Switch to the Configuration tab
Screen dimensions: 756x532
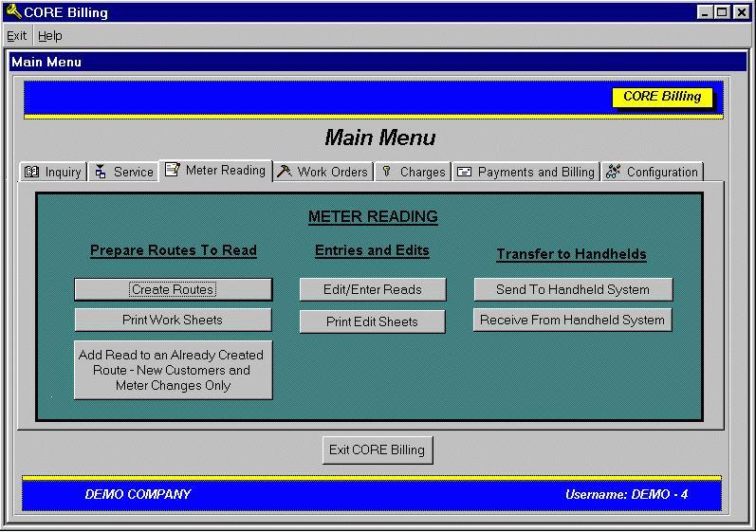[653, 172]
